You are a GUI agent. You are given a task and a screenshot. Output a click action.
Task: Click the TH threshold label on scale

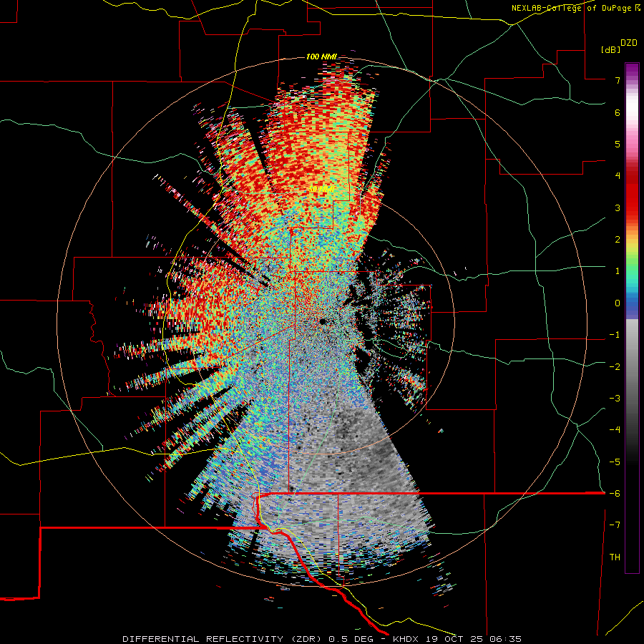(615, 557)
